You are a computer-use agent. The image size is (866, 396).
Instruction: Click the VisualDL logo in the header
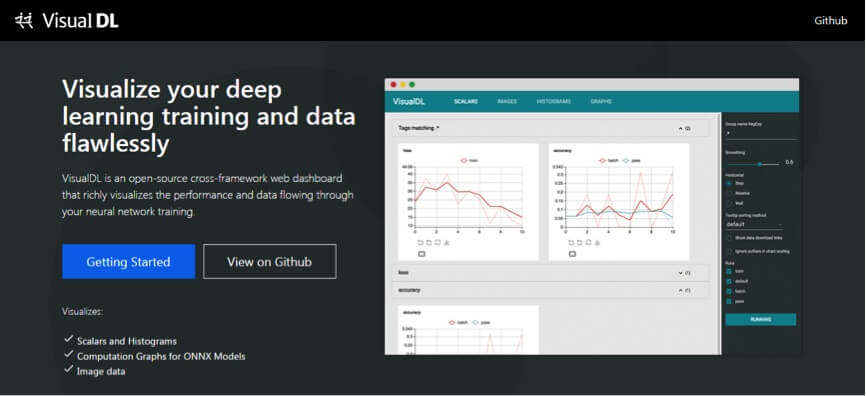click(66, 21)
